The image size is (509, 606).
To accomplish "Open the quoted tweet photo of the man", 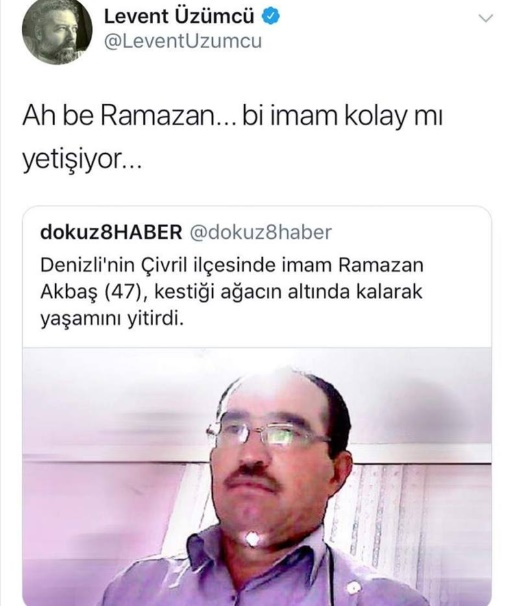I will pyautogui.click(x=257, y=476).
